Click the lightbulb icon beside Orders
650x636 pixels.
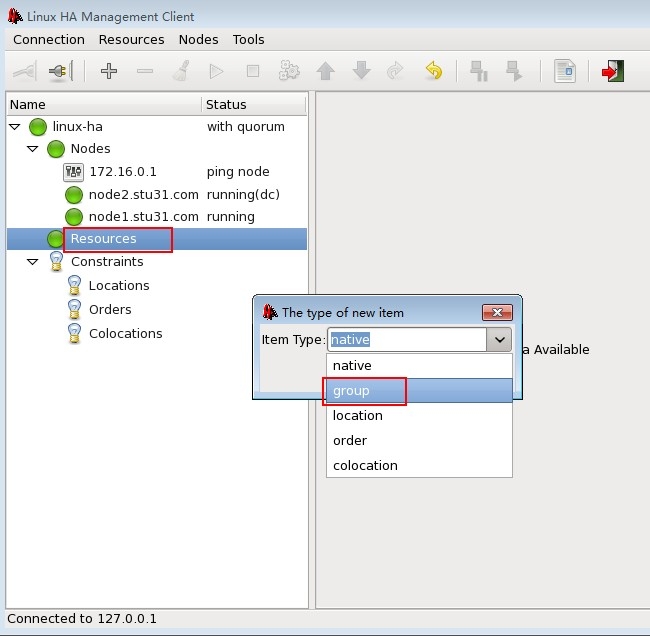(x=74, y=309)
